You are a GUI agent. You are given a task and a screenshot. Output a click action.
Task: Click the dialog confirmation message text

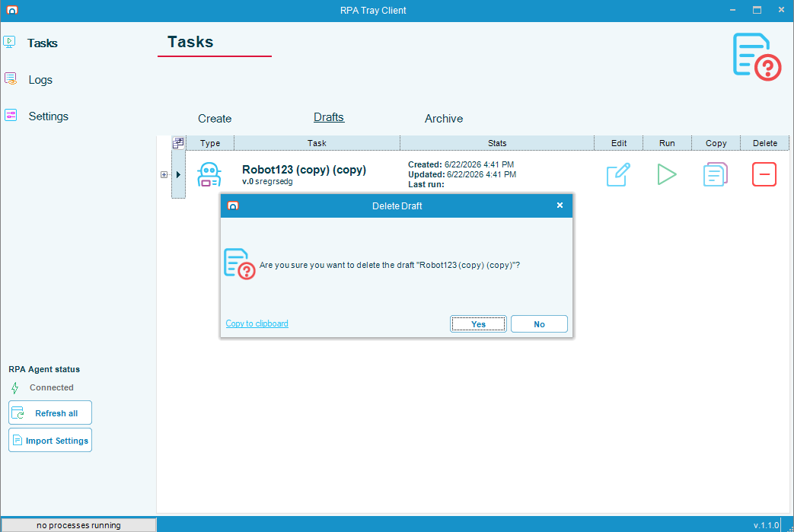[x=390, y=265]
